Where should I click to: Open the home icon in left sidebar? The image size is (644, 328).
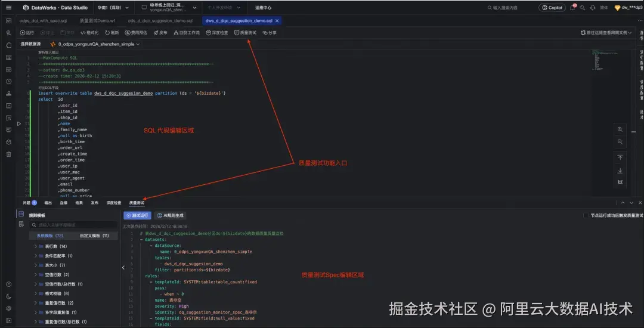click(8, 45)
